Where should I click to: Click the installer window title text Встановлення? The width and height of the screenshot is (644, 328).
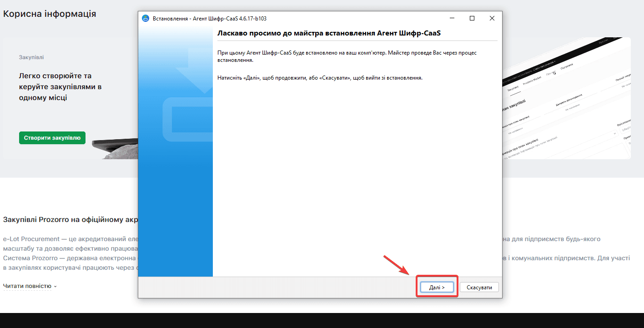(210, 18)
